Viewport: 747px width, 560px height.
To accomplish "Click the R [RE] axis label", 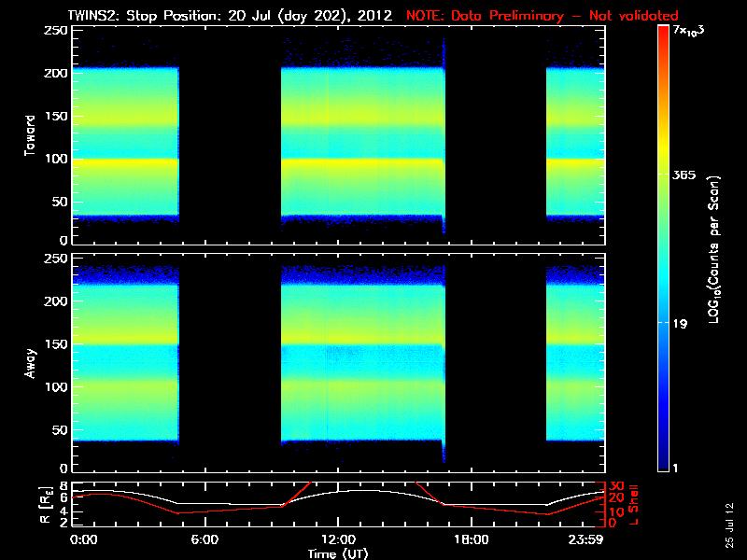I will coord(46,505).
